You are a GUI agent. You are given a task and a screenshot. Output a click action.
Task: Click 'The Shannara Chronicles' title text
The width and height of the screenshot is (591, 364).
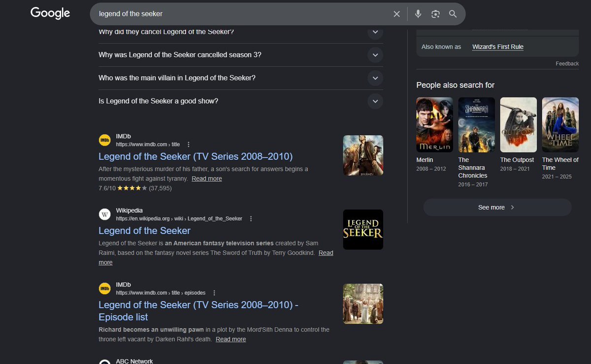click(x=473, y=167)
